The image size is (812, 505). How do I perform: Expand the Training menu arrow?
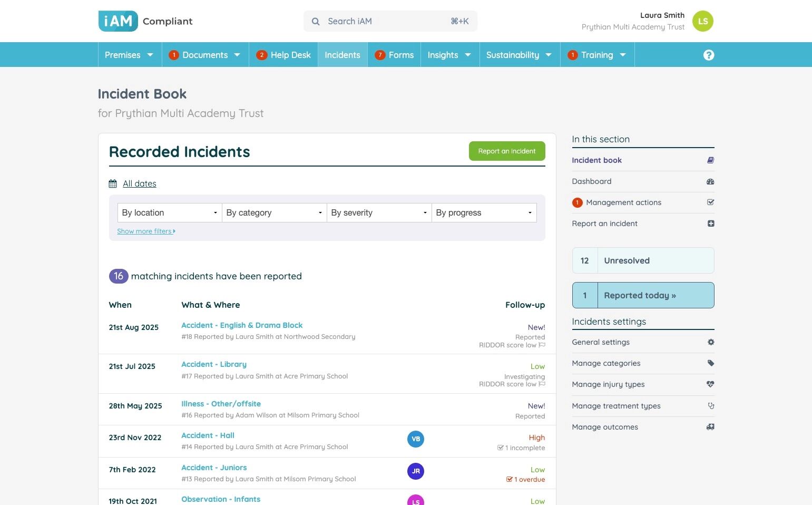coord(623,55)
